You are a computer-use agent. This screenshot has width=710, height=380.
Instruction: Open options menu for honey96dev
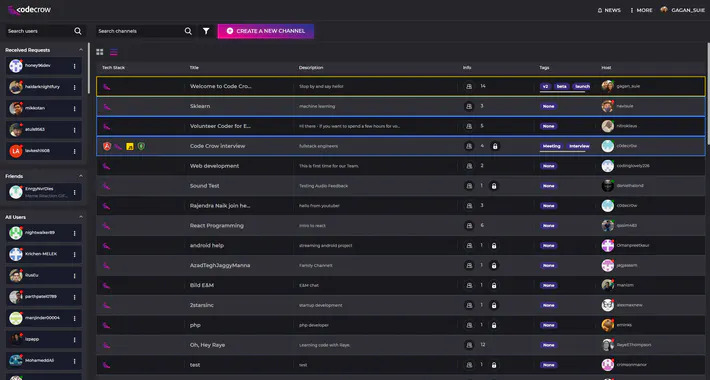pos(75,66)
